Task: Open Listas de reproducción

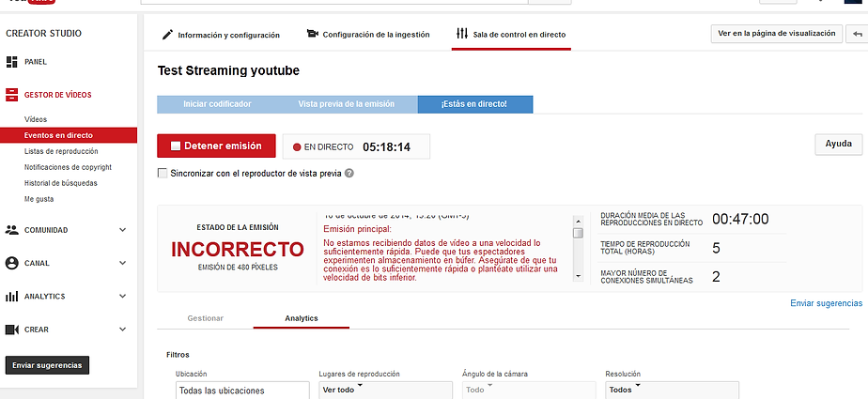Action: pyautogui.click(x=61, y=151)
